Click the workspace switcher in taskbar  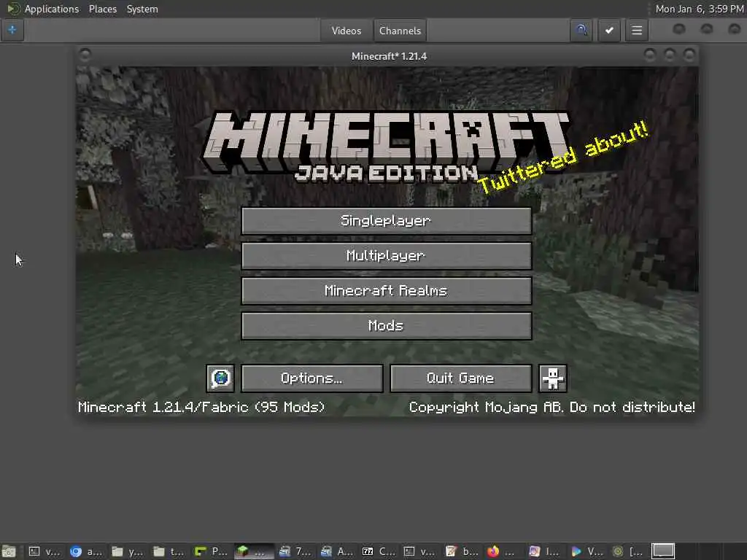[663, 551]
